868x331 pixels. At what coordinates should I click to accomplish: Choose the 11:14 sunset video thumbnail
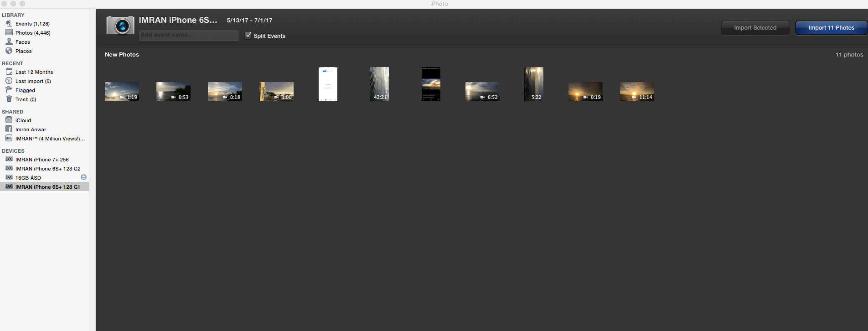coord(637,92)
